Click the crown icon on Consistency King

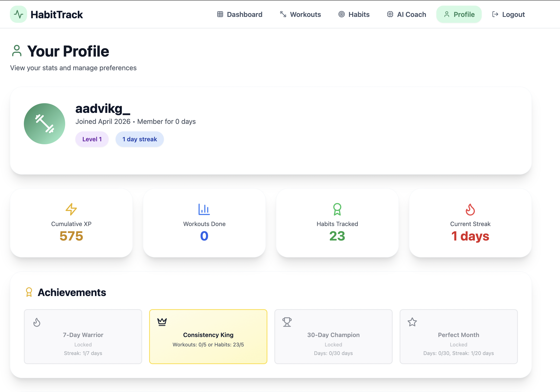162,322
